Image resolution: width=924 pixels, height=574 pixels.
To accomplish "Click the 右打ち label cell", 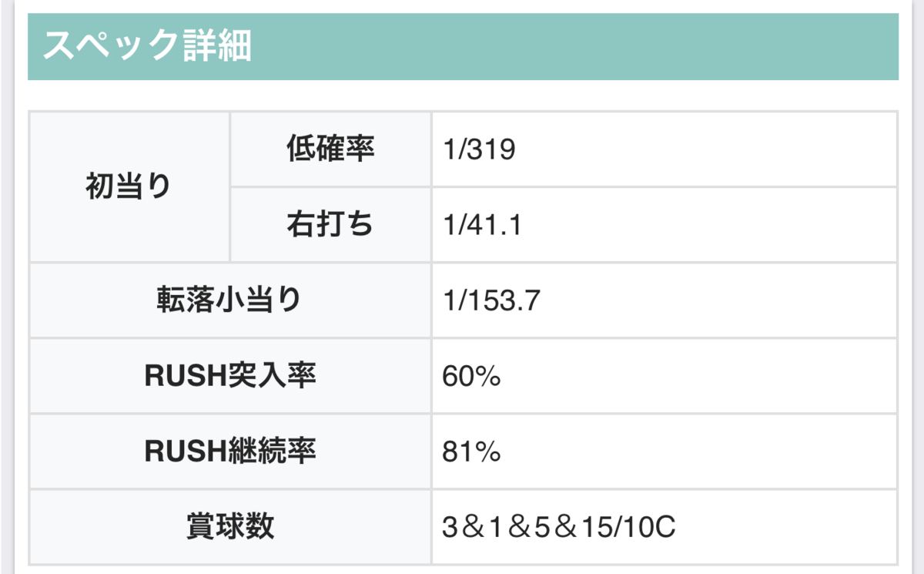I will pos(330,224).
